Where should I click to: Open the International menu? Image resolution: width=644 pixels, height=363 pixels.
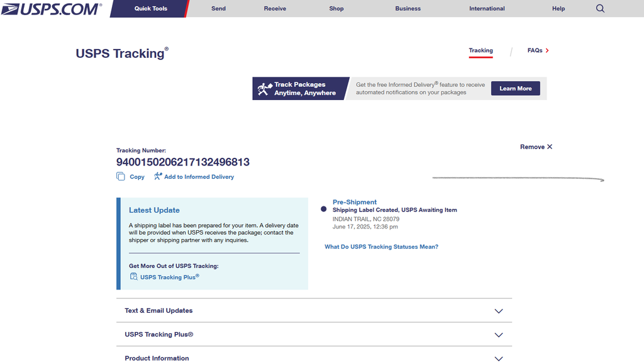tap(487, 8)
